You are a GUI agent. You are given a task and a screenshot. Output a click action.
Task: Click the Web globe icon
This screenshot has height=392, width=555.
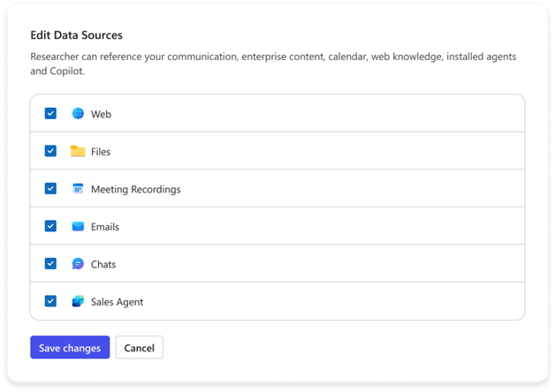pos(78,114)
